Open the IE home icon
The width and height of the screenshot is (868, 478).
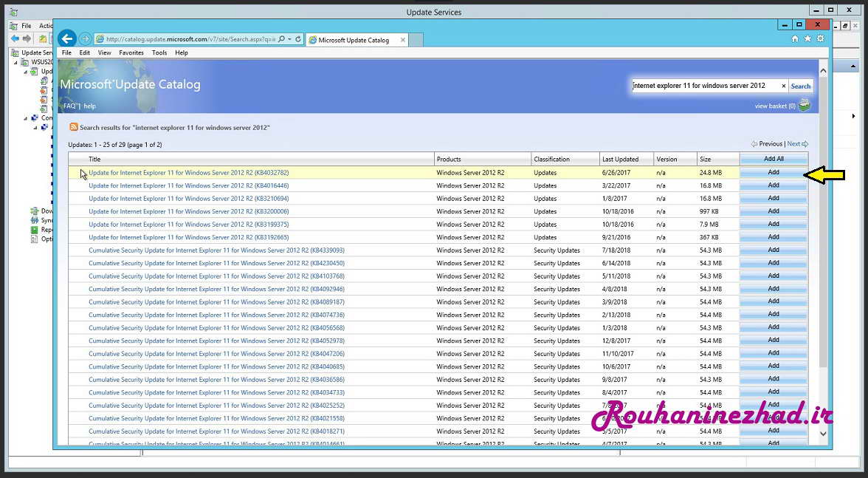coord(795,38)
